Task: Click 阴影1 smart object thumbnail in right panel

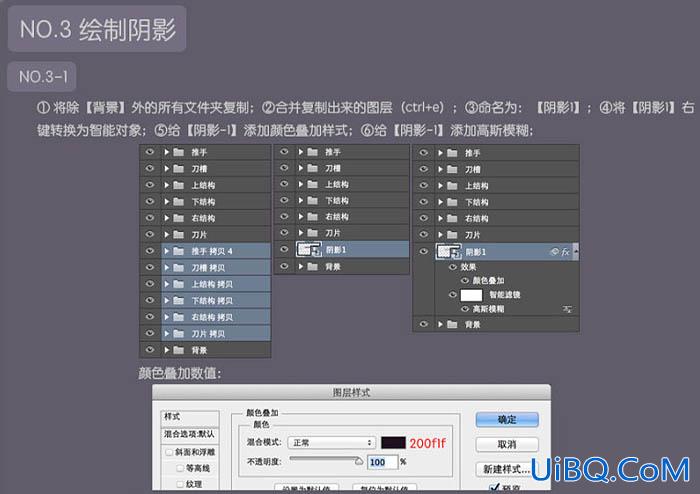Action: coord(449,252)
